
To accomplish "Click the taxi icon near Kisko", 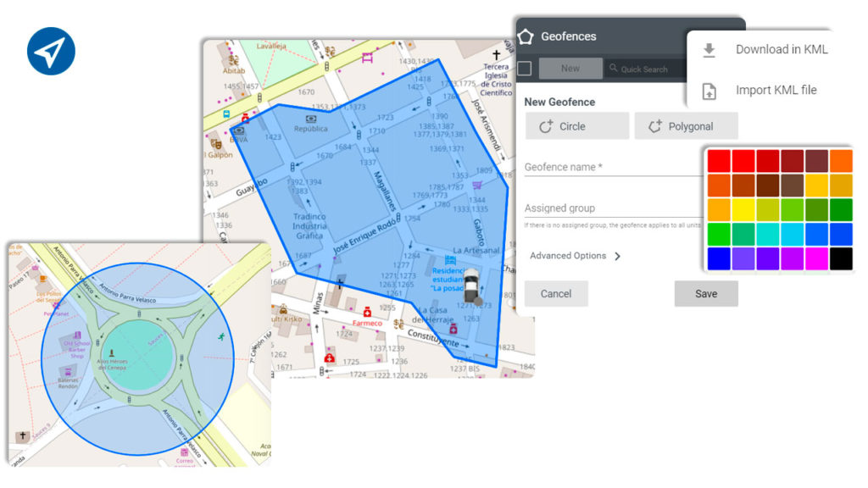I will (x=283, y=308).
